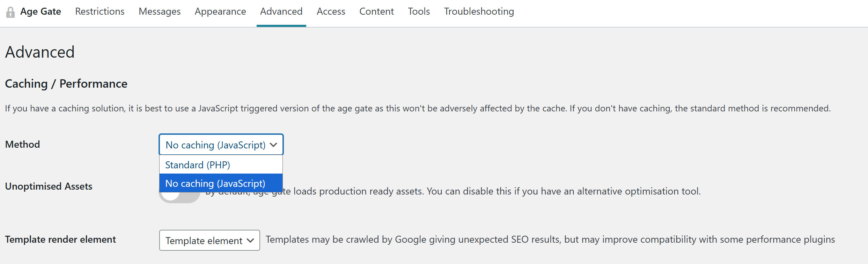
Task: Click the Unoptimised Assets label
Action: [x=49, y=186]
